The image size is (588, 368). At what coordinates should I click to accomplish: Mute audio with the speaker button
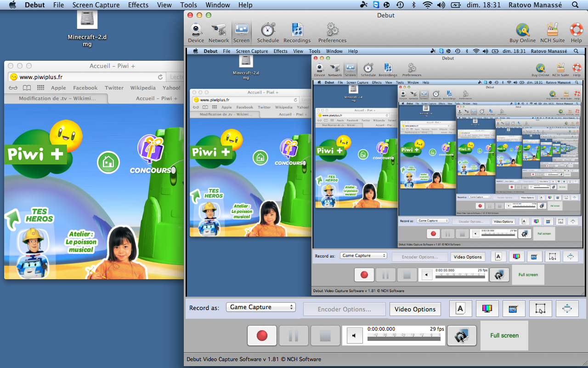point(354,336)
